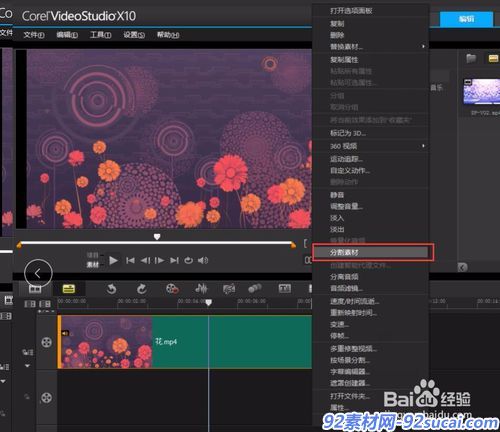Viewport: 500px width, 432px height.
Task: Switch to the yellow Timeline view button
Action: click(x=69, y=289)
